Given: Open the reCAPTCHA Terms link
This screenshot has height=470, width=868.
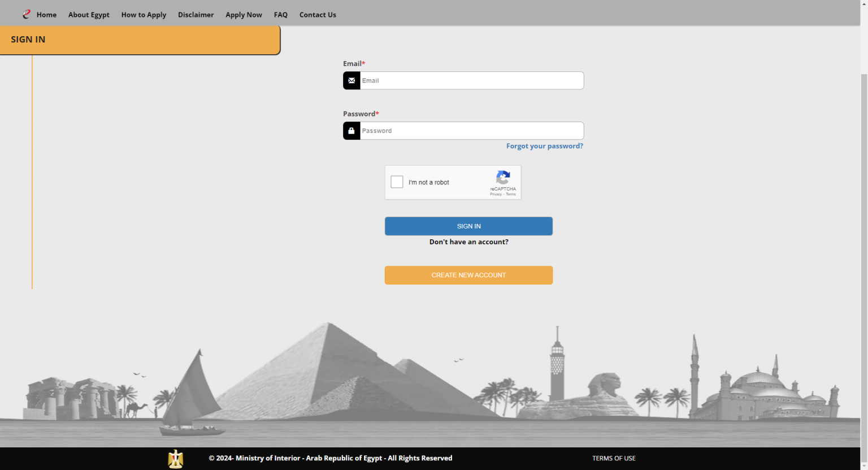Looking at the screenshot, I should point(511,194).
